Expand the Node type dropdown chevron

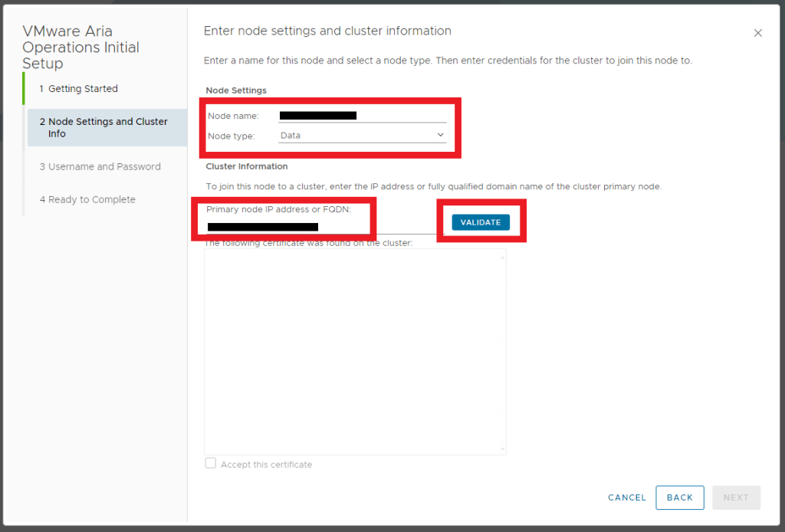point(440,135)
